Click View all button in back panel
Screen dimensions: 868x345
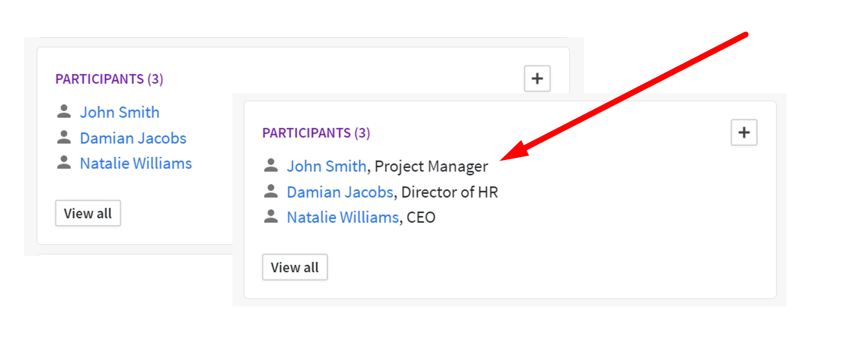88,213
